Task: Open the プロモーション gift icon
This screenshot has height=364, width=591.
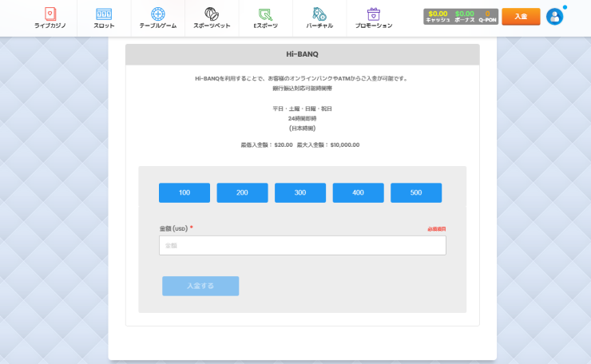Action: [374, 14]
